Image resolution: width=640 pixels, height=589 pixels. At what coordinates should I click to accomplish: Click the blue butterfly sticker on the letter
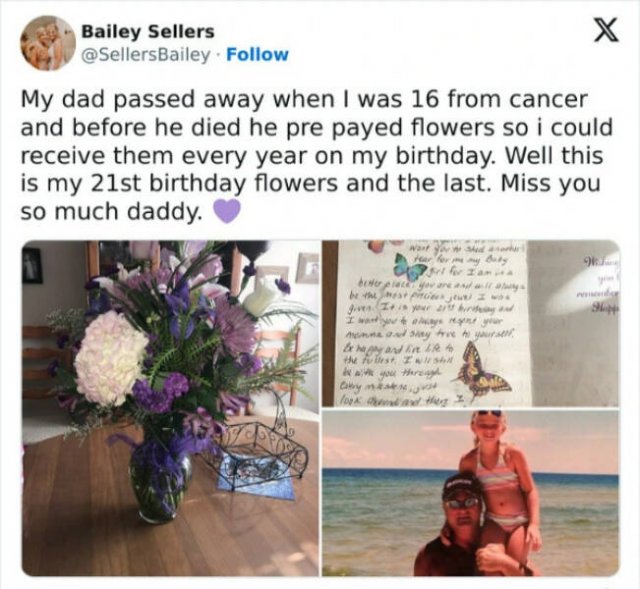(x=409, y=268)
